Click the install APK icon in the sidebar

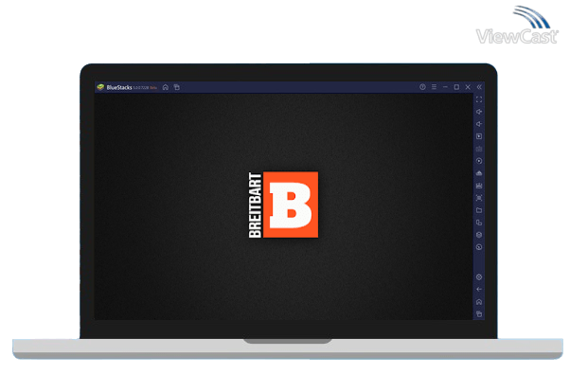coord(479,173)
